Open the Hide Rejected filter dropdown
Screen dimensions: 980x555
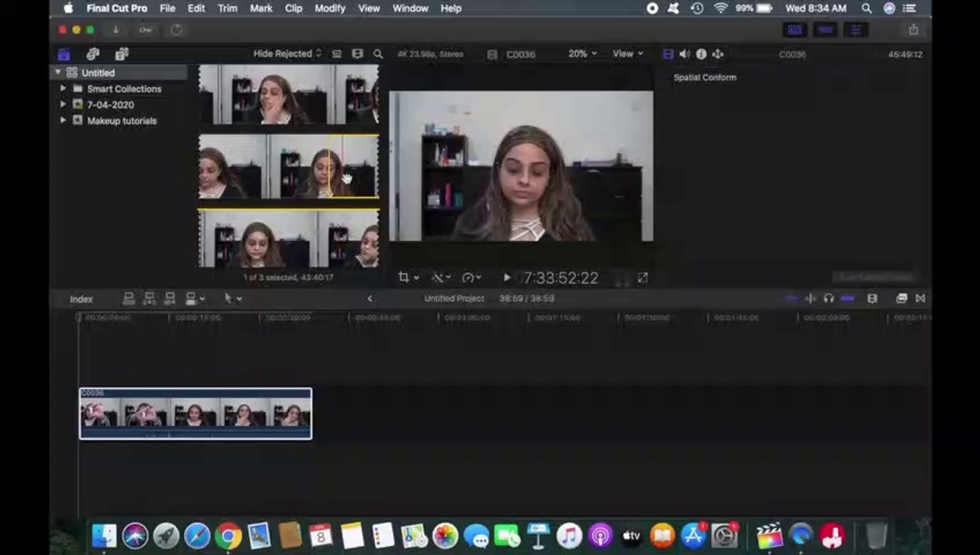[x=287, y=54]
